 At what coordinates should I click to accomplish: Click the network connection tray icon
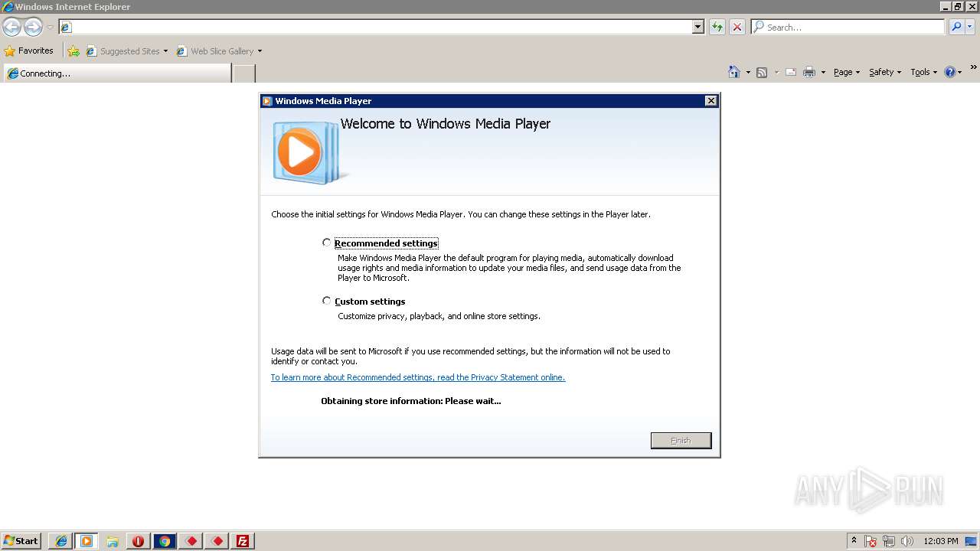click(x=889, y=541)
